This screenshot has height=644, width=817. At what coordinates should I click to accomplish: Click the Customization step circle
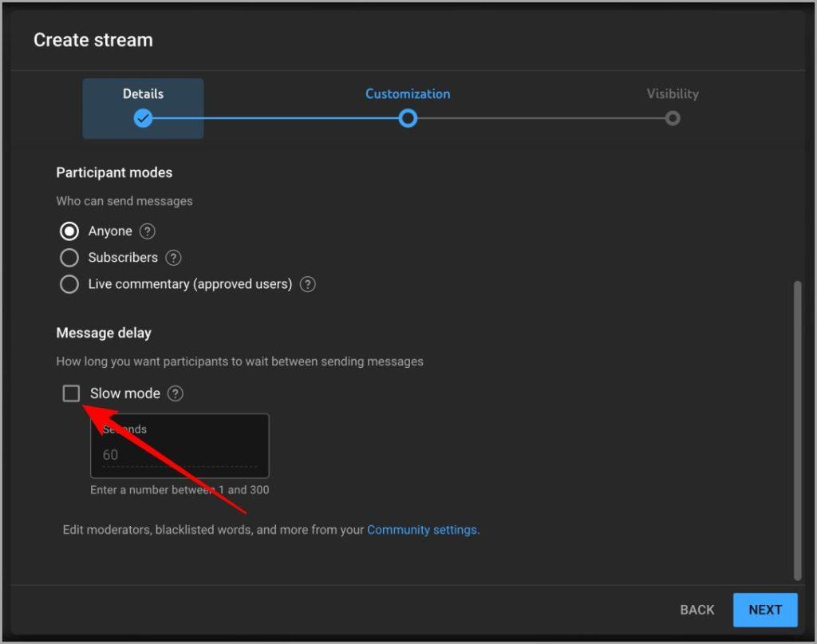(x=408, y=119)
